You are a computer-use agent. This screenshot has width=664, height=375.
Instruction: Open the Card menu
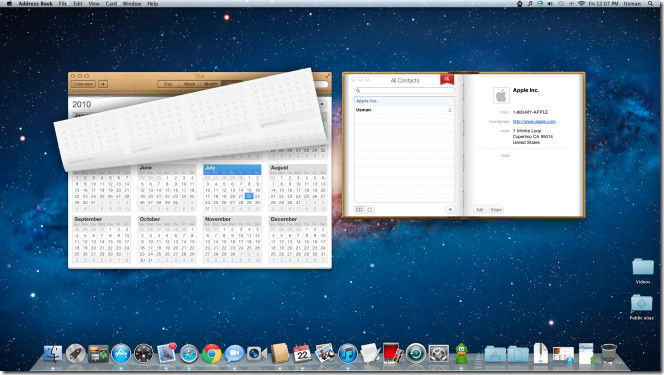point(111,3)
